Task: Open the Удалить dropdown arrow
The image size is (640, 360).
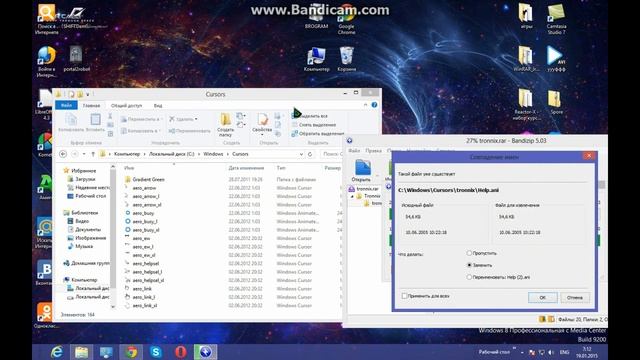Action: [x=196, y=119]
